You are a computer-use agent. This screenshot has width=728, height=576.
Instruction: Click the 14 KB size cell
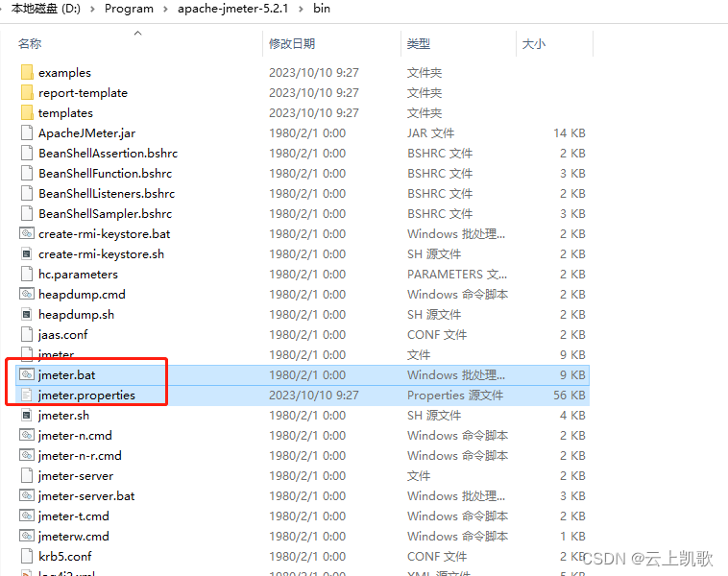(x=570, y=133)
